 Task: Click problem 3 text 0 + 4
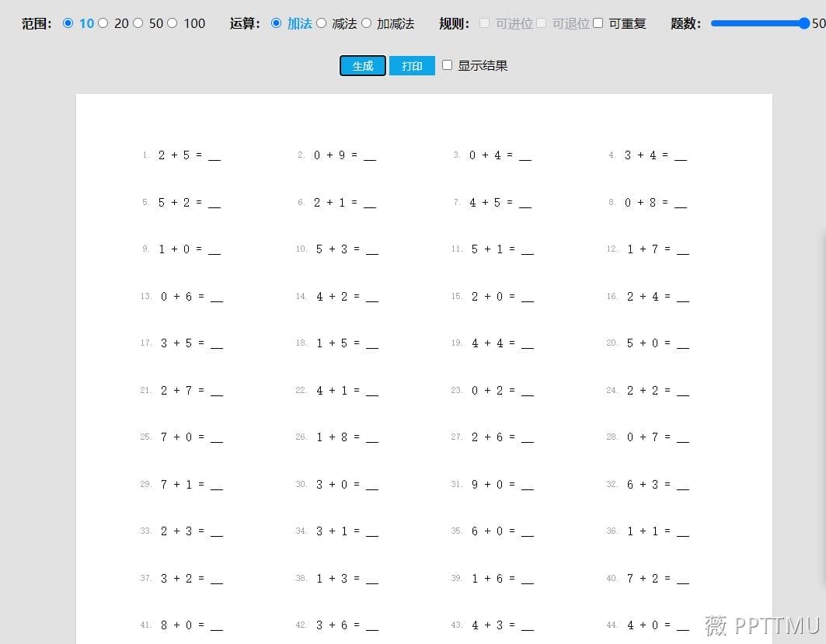tap(485, 155)
